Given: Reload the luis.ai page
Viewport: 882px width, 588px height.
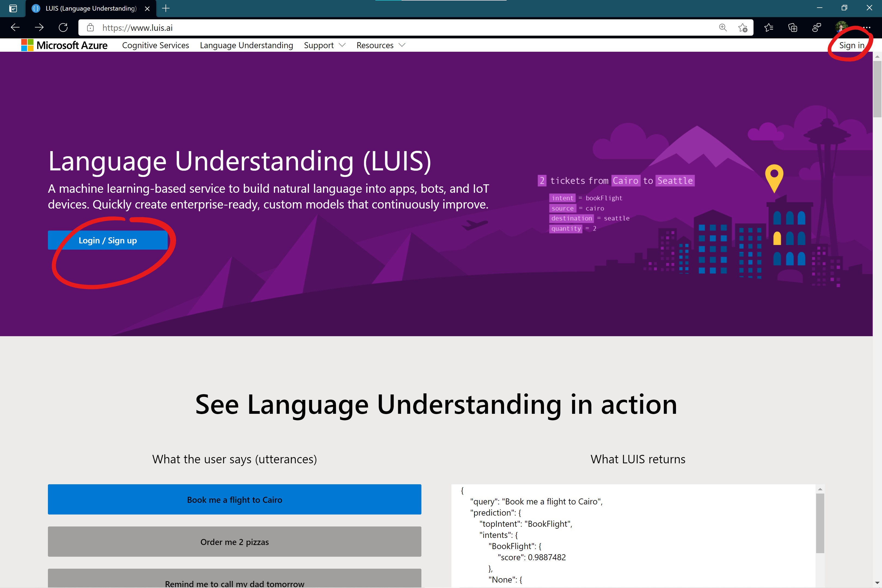Looking at the screenshot, I should (63, 27).
